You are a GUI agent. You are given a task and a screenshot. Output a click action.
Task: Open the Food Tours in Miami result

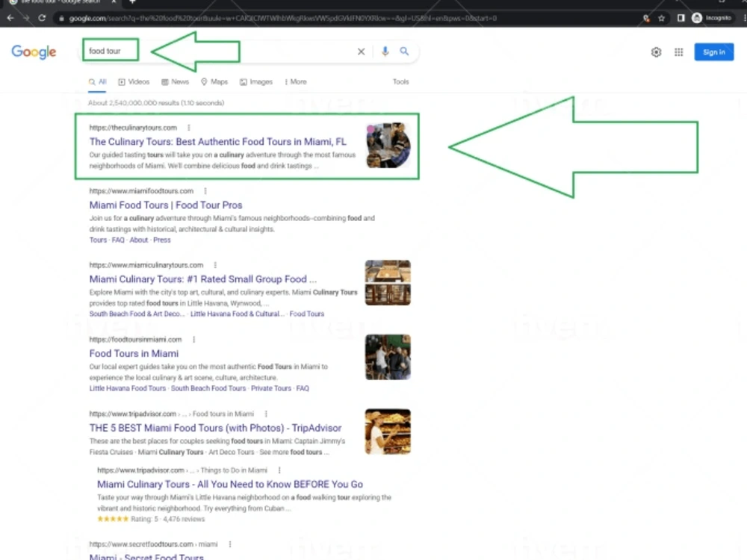[134, 353]
